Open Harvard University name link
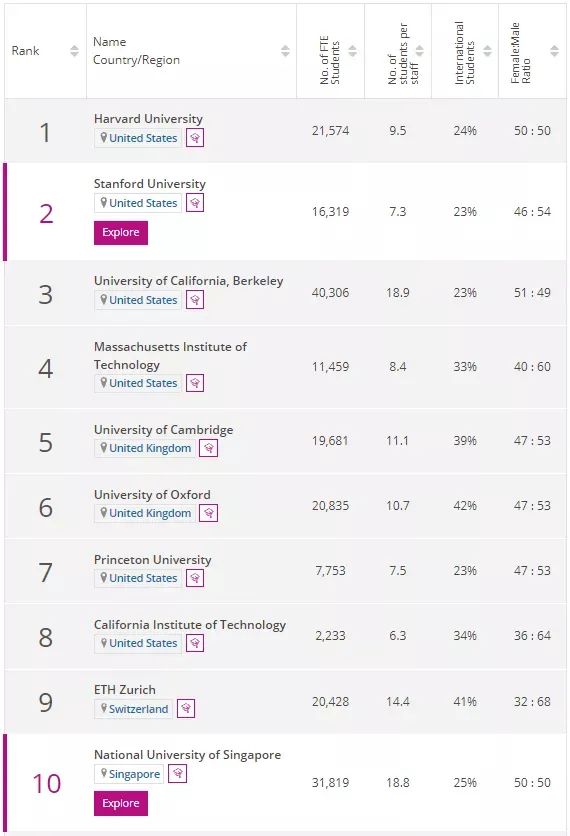 coord(148,119)
